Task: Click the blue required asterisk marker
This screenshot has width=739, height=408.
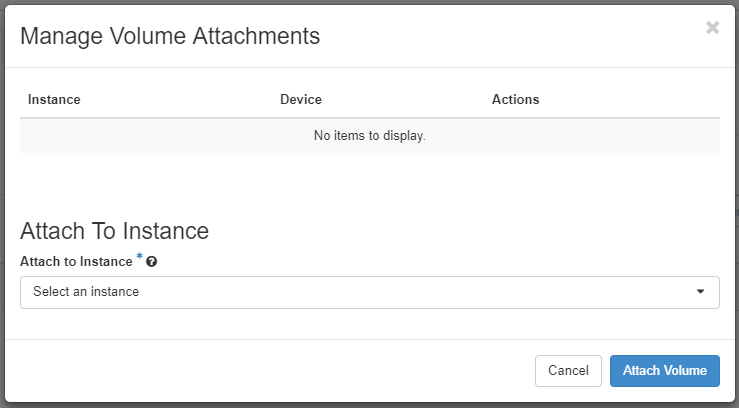Action: [x=140, y=257]
